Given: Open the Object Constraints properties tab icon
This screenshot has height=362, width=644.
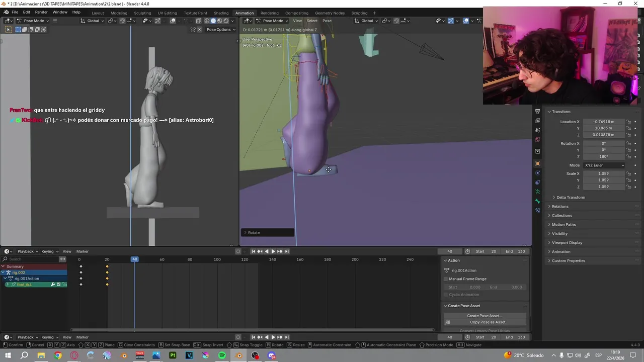Looking at the screenshot, I should click(x=537, y=183).
